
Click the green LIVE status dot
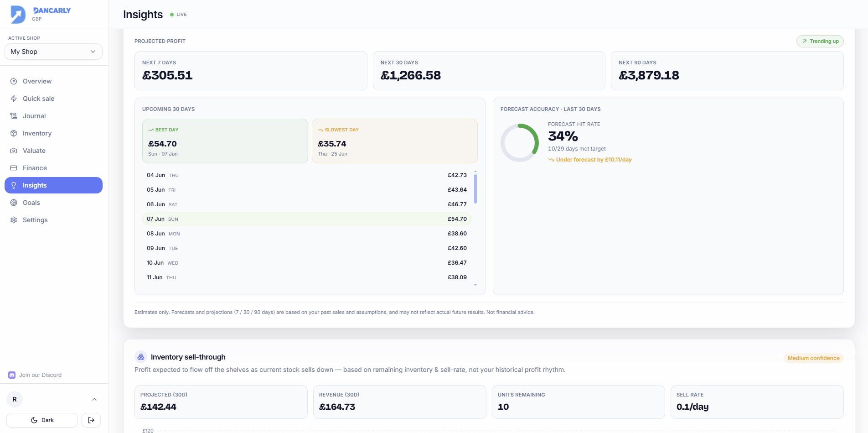pos(172,15)
